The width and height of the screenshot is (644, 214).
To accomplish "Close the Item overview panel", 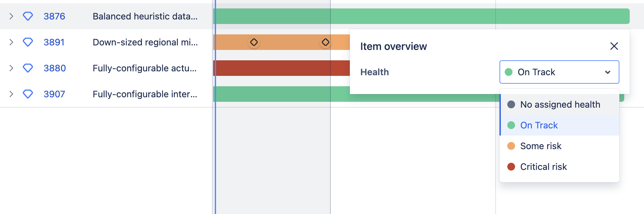I will pos(614,46).
